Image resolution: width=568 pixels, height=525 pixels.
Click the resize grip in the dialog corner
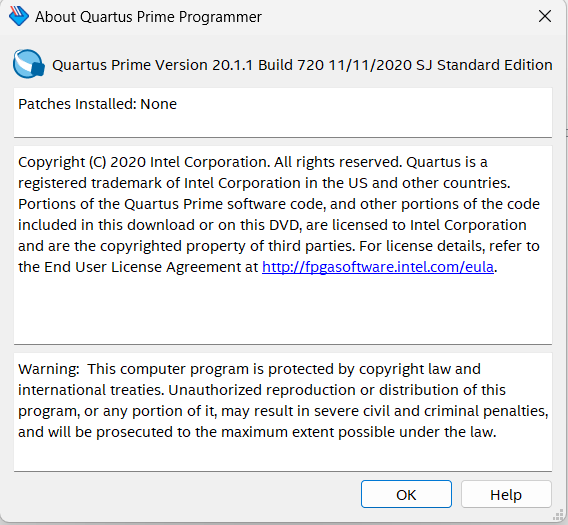pos(558,515)
